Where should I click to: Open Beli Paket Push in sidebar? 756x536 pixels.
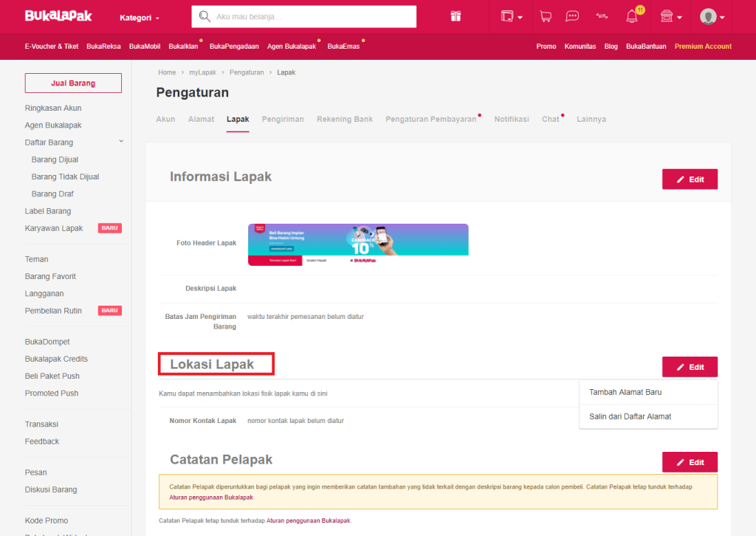pos(52,376)
